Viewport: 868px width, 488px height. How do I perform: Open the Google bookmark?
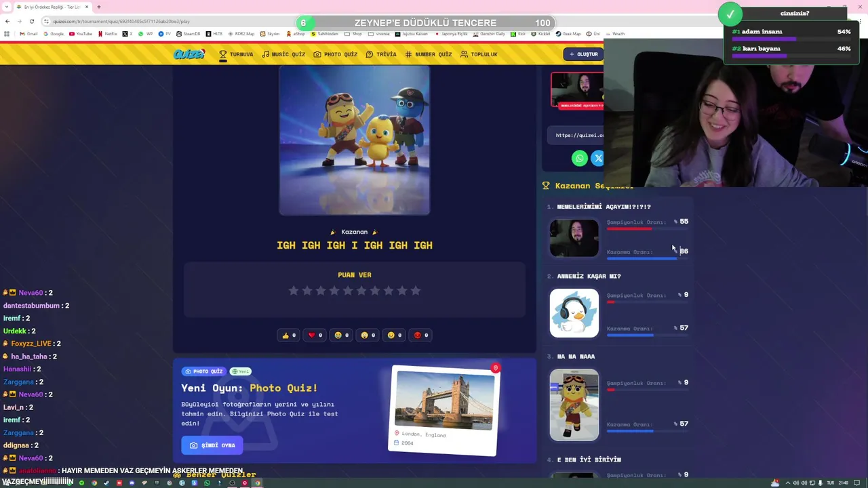(x=54, y=34)
